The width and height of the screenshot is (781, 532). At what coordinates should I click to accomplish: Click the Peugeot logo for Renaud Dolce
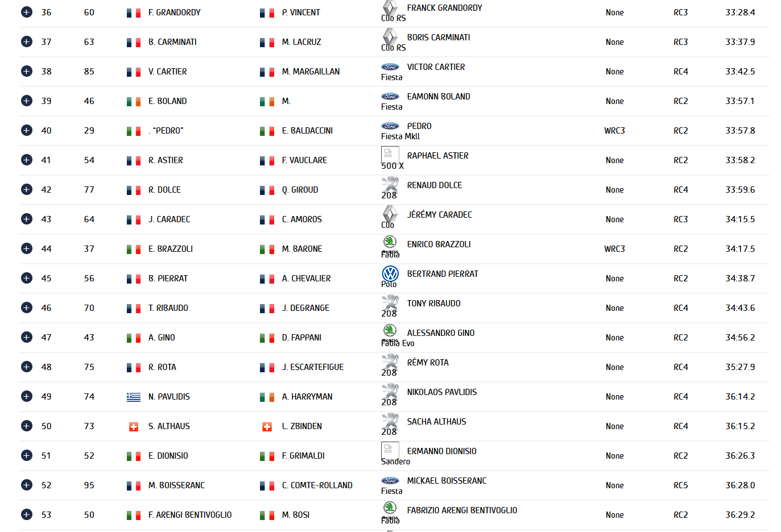pos(390,184)
